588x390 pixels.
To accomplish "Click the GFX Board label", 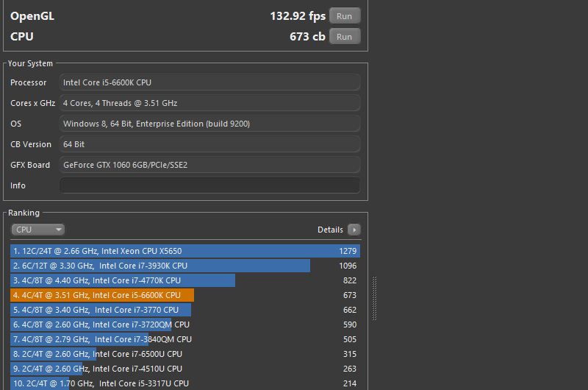I will click(30, 165).
